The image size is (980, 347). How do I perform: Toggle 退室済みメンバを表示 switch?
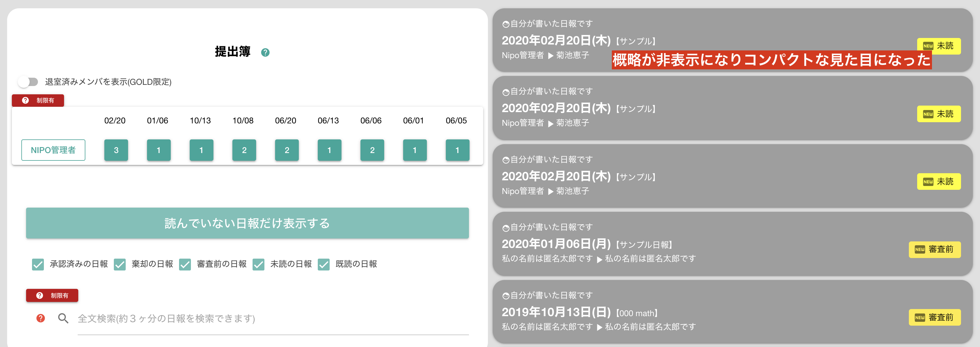[x=28, y=82]
